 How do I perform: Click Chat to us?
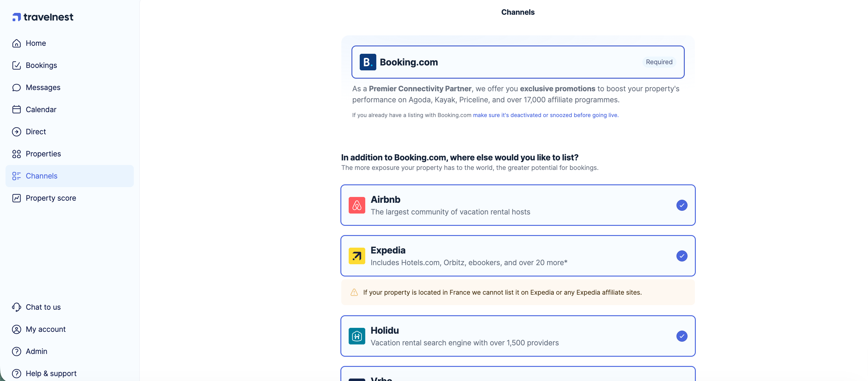(x=43, y=307)
